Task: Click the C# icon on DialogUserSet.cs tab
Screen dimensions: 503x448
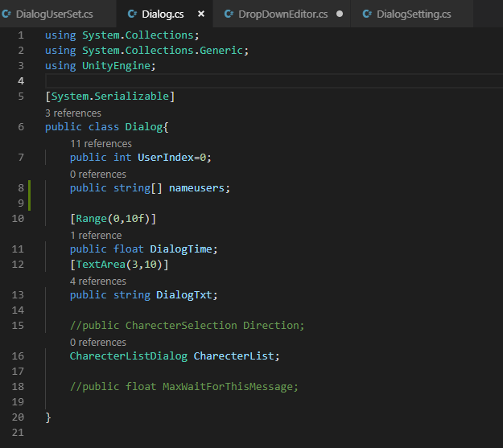Action: click(7, 14)
